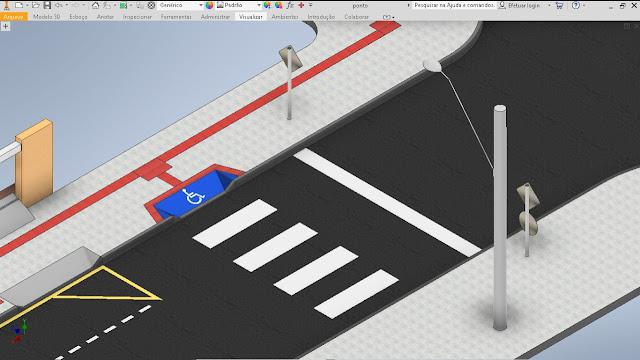Redo the last undone action

76,5
